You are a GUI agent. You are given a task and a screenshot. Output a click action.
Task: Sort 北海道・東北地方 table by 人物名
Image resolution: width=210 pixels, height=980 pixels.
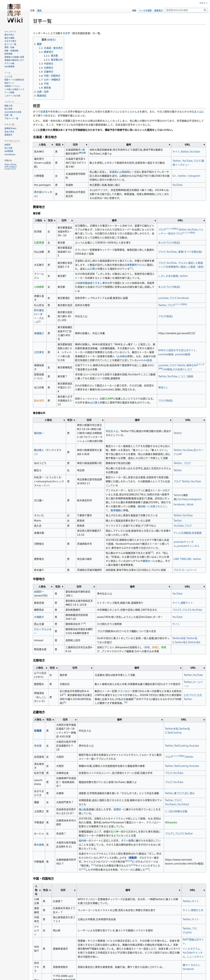coord(44,145)
